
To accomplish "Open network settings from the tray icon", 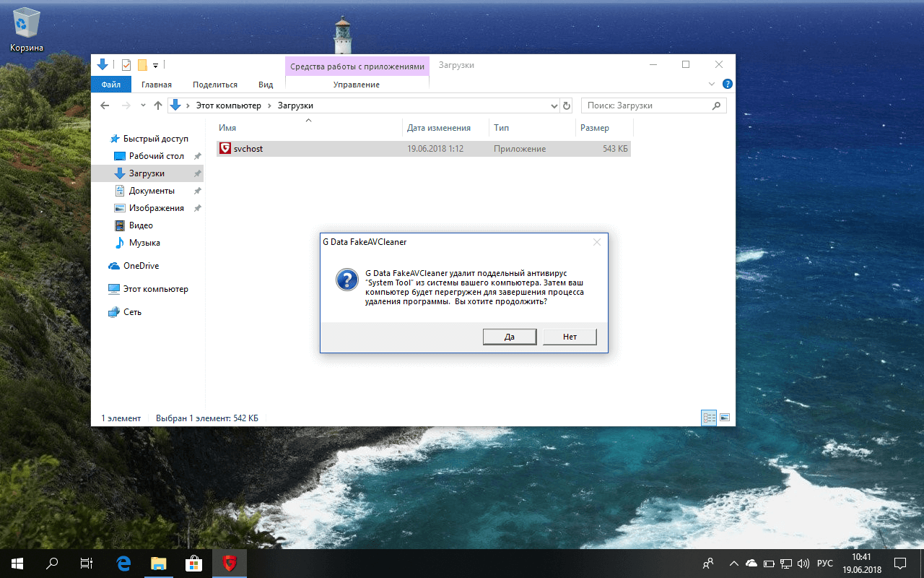I will [x=786, y=564].
